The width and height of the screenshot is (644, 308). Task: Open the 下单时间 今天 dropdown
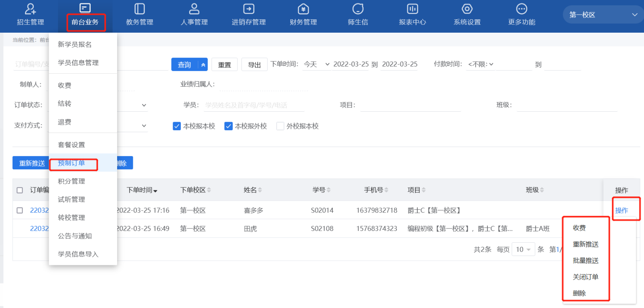click(x=316, y=65)
